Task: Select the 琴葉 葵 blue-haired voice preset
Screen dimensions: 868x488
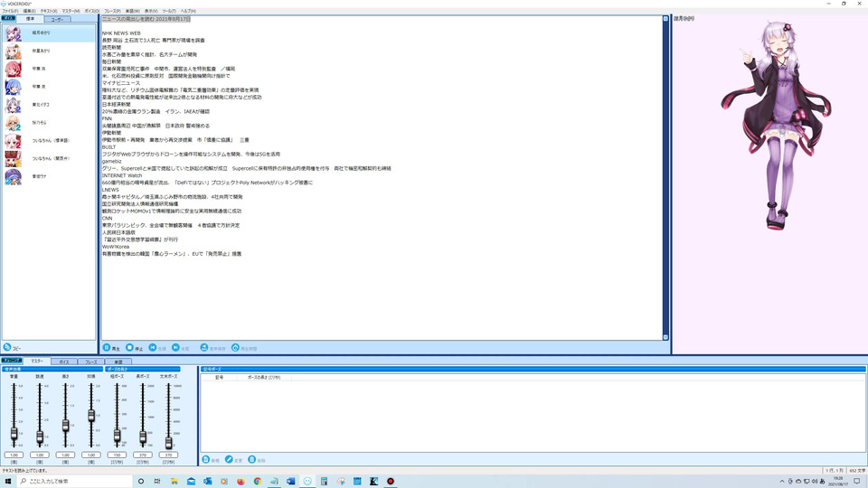Action: pyautogui.click(x=49, y=87)
